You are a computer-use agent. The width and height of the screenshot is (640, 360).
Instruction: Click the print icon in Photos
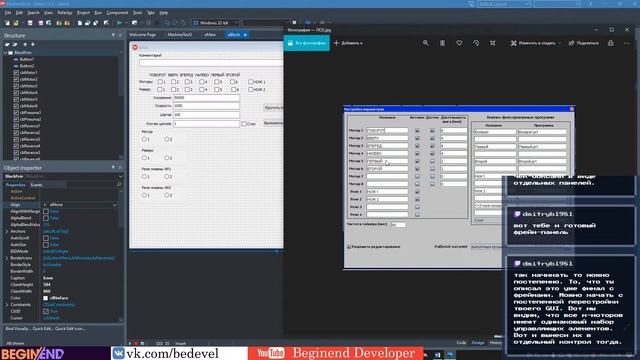[x=611, y=43]
